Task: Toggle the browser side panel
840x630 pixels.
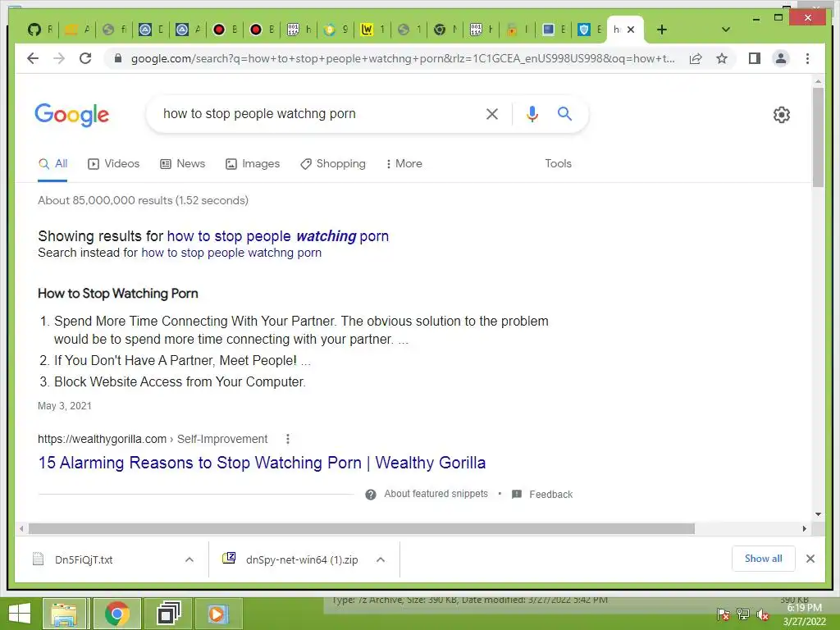Action: pos(755,58)
